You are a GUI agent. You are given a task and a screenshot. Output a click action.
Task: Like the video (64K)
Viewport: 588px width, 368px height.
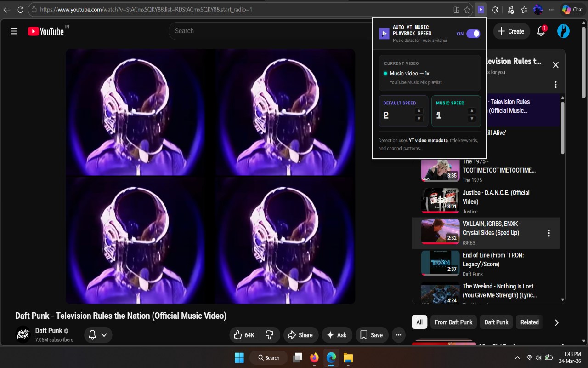pyautogui.click(x=243, y=335)
